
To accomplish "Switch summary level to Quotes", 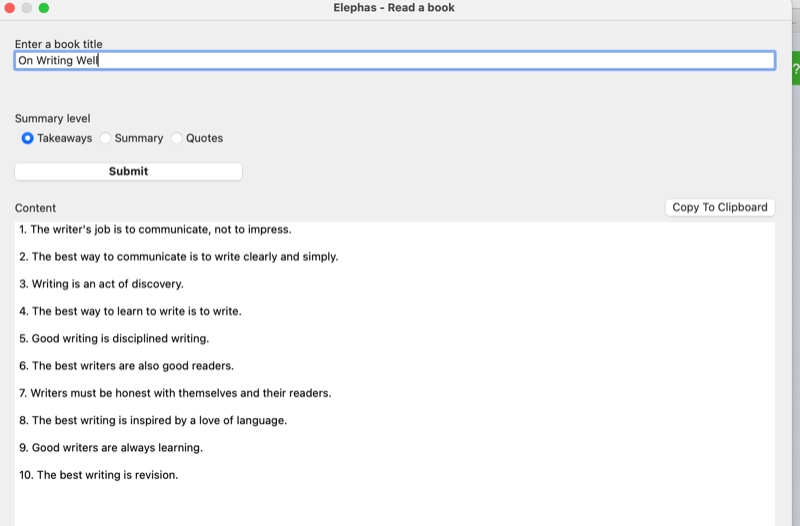I will [177, 138].
